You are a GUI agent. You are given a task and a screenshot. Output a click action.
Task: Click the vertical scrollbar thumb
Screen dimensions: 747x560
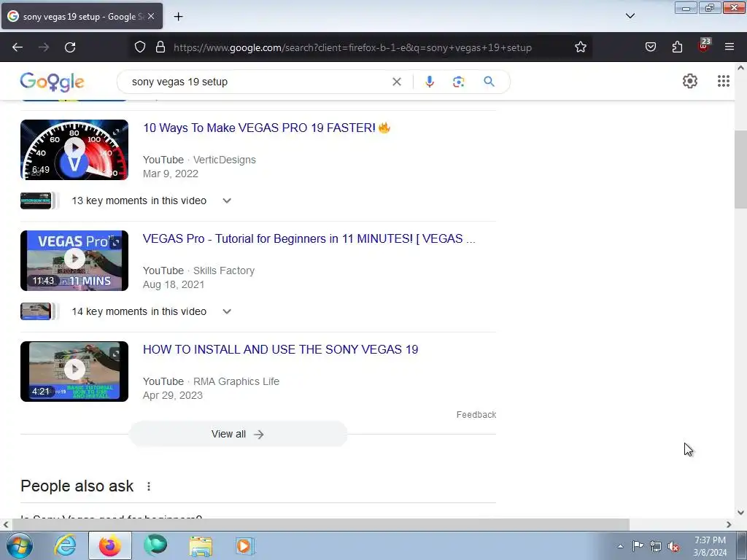[740, 169]
